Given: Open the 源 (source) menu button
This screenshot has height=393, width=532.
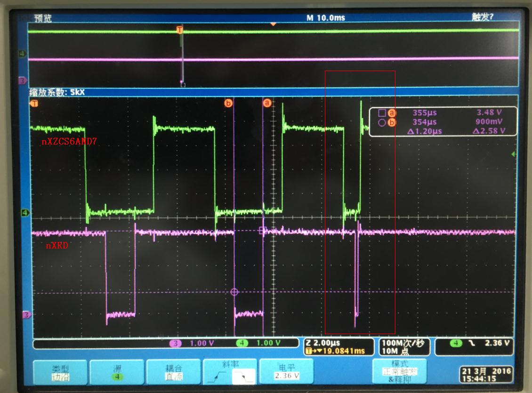Looking at the screenshot, I should 117,372.
